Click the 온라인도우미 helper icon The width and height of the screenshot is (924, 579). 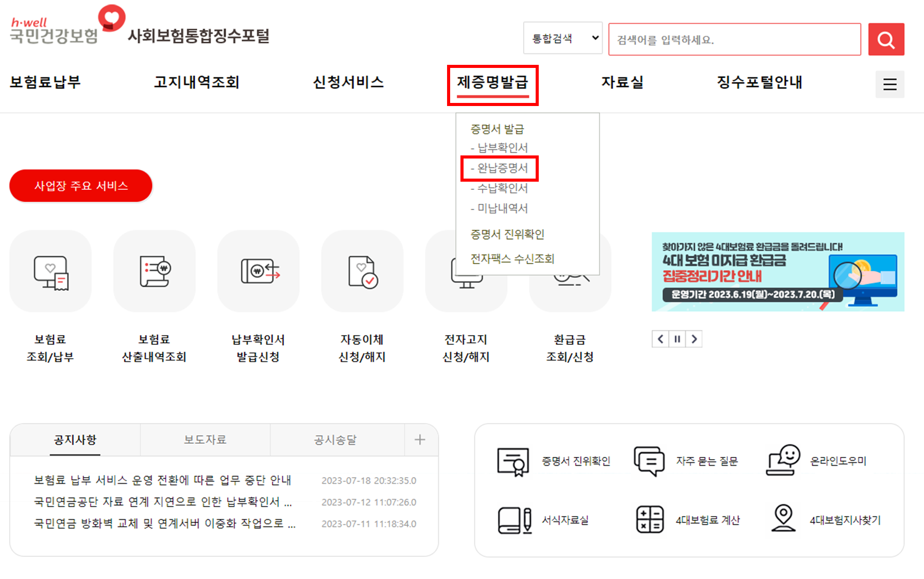pos(783,460)
